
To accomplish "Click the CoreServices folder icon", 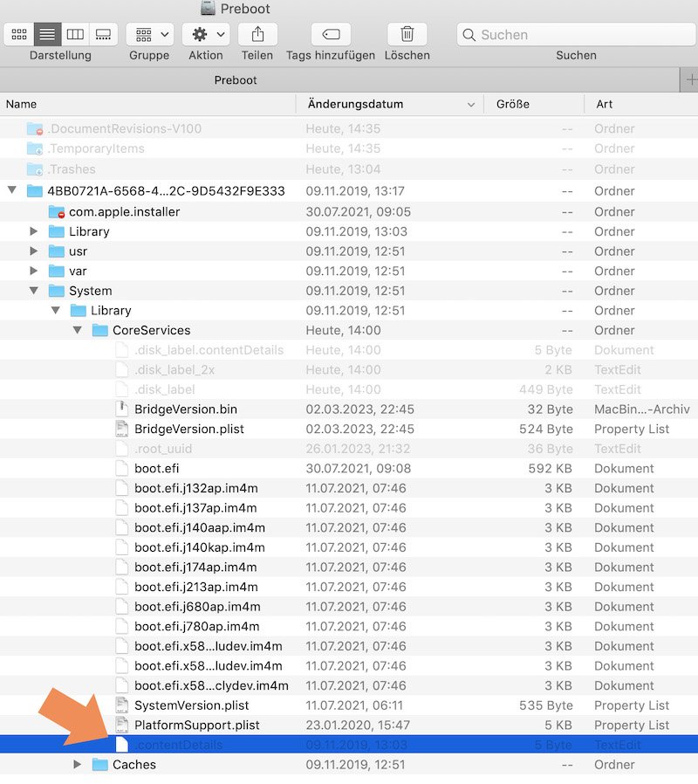I will [x=100, y=330].
